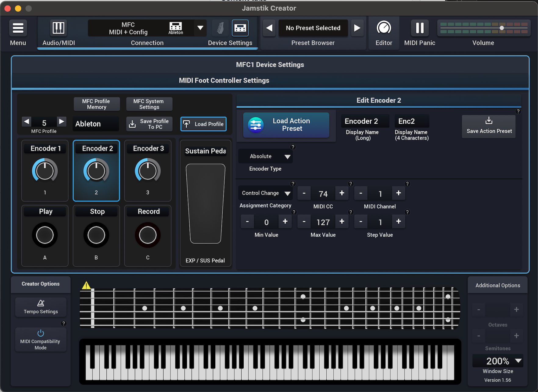Open help for Save Action Preset
Viewport: 538px width, 392px height.
point(518,111)
